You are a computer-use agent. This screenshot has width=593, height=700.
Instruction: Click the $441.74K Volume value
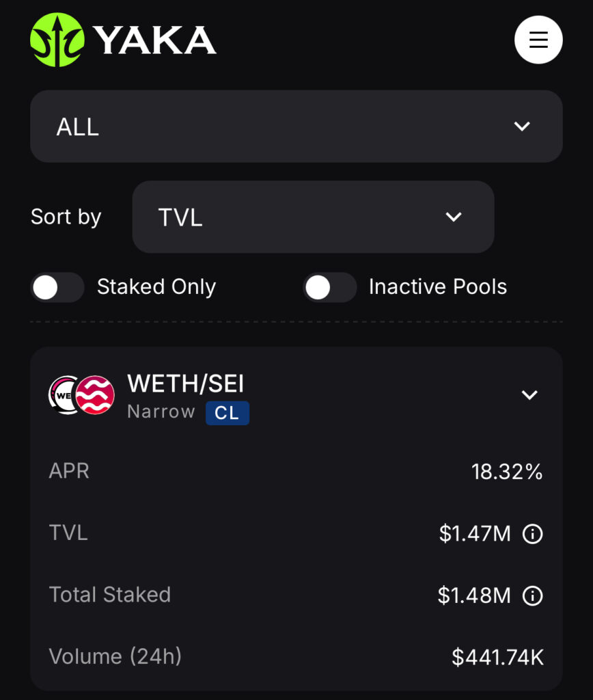tap(498, 657)
